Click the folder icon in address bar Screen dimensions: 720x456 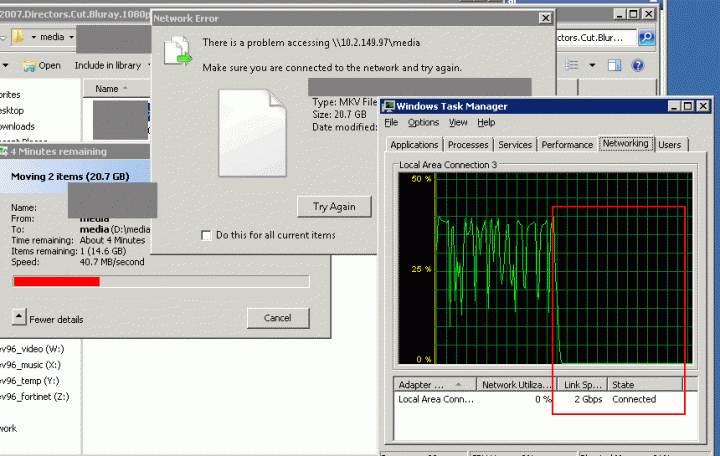[19, 37]
